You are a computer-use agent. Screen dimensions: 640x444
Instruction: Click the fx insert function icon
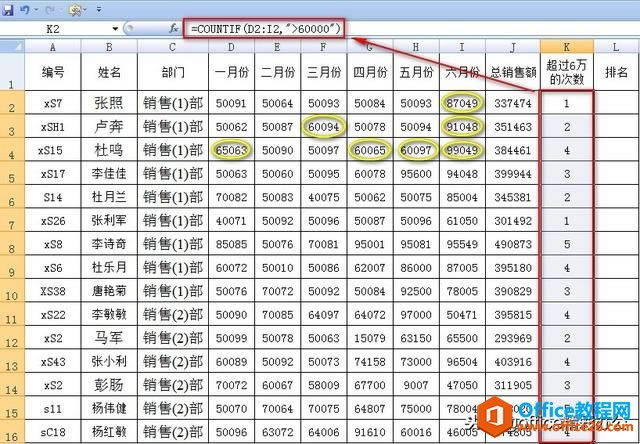coord(174,28)
